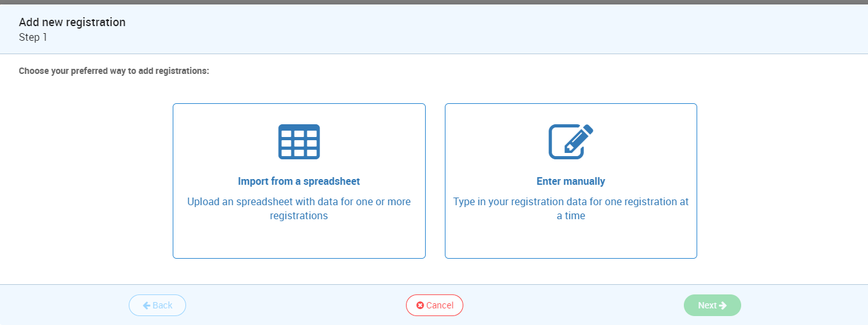The width and height of the screenshot is (868, 325).
Task: Click the left arrow icon in Back button
Action: tap(147, 305)
